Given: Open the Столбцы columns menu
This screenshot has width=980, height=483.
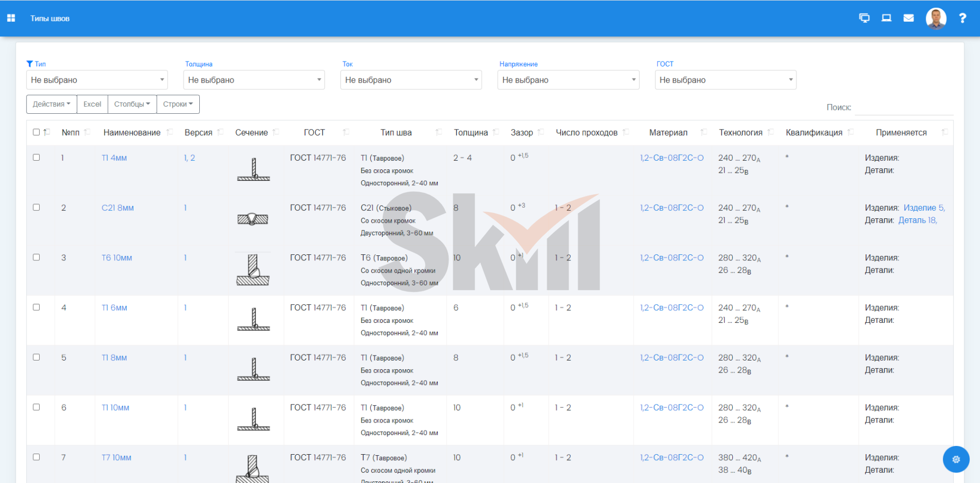Looking at the screenshot, I should tap(132, 104).
